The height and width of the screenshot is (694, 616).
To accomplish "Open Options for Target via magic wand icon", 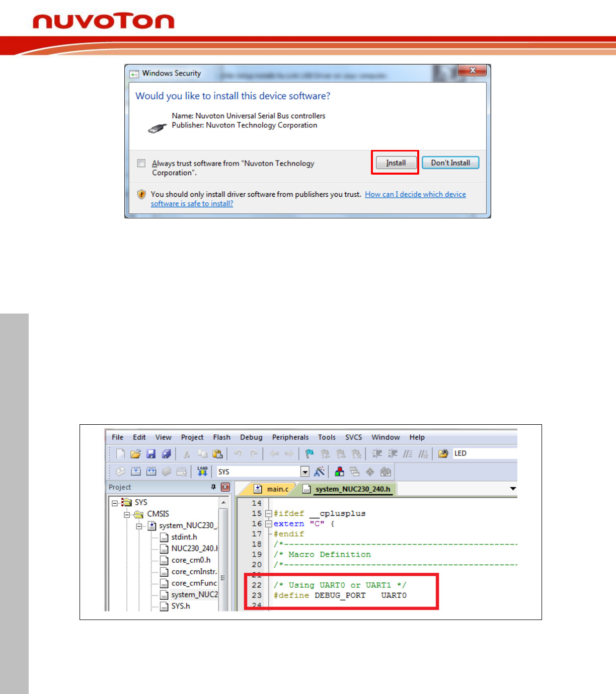I will pos(319,472).
